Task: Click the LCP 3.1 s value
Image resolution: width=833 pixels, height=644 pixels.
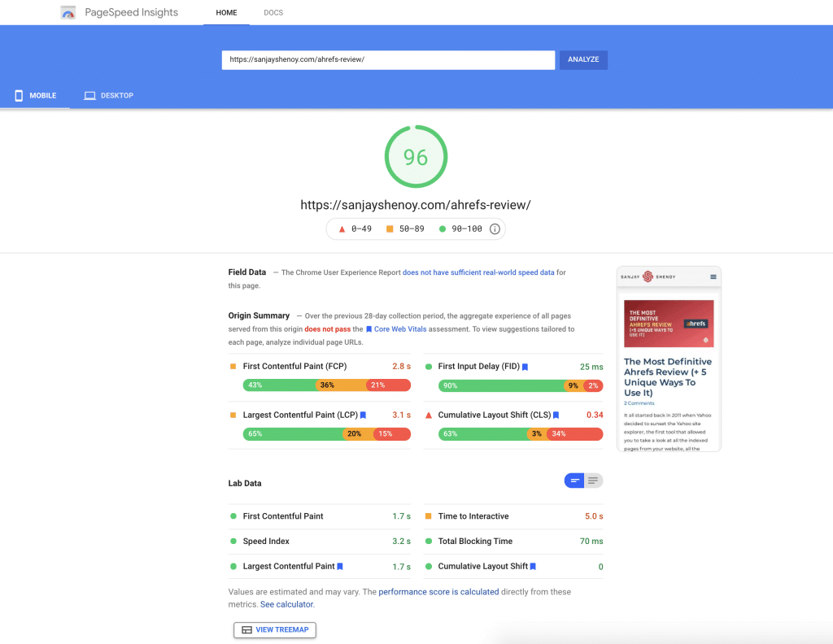Action: tap(402, 416)
